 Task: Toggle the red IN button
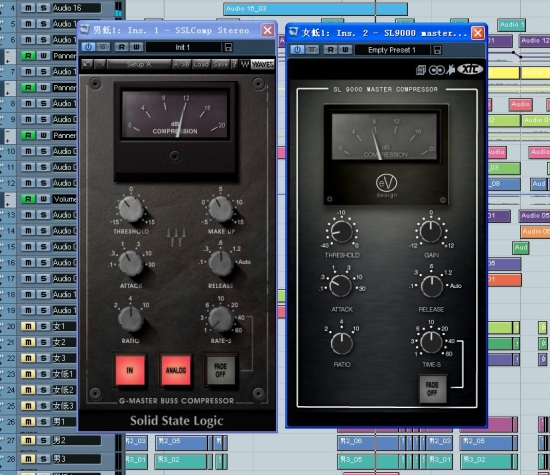click(x=130, y=370)
